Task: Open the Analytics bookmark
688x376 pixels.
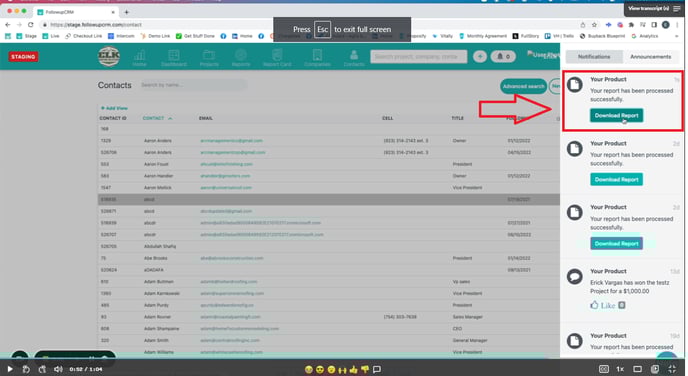Action: click(645, 36)
